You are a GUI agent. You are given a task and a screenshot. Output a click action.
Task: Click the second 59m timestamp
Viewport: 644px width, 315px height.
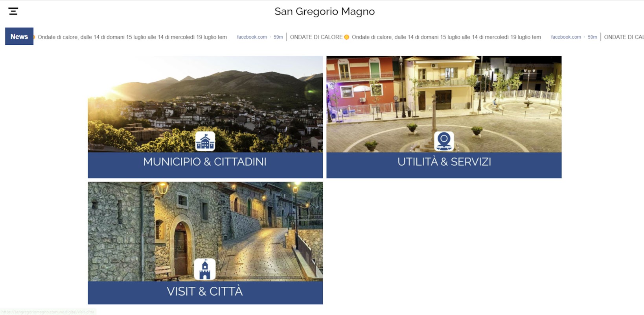(592, 37)
